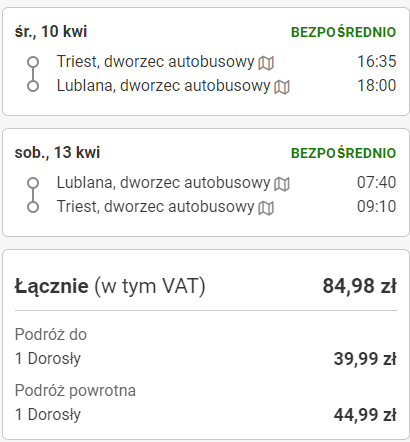Screen dimensions: 410x442
Task: Click return trip departure stop circle
Action: tap(33, 183)
